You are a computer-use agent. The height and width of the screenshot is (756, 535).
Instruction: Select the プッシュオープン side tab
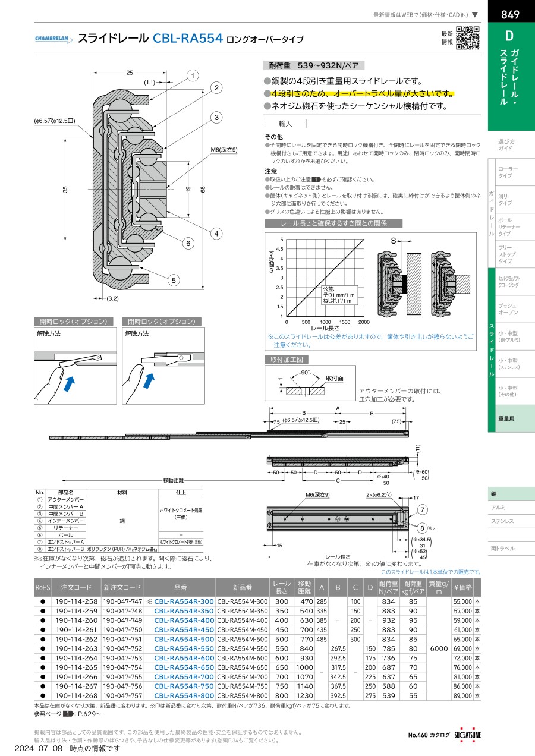(x=508, y=308)
